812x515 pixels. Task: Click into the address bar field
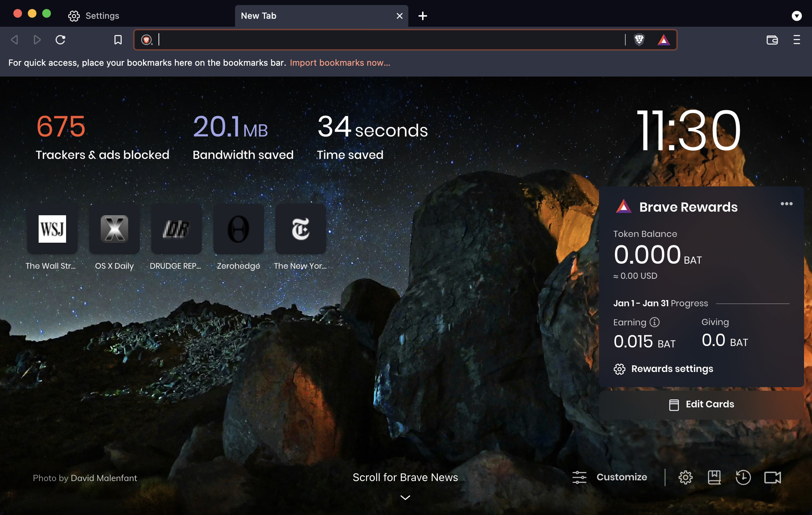[390, 40]
